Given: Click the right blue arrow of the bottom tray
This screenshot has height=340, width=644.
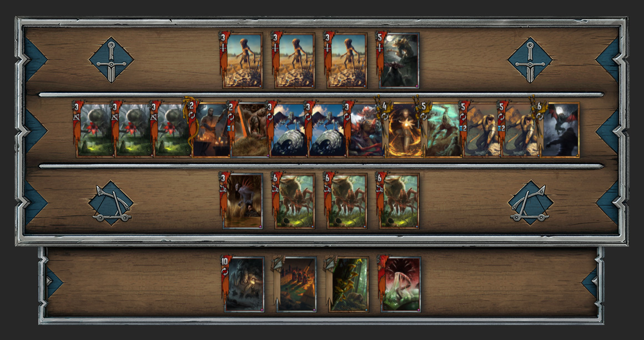Looking at the screenshot, I should coord(590,282).
